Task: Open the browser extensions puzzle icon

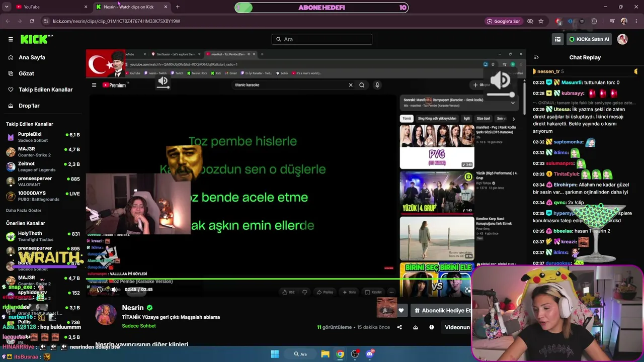Action: 594,21
